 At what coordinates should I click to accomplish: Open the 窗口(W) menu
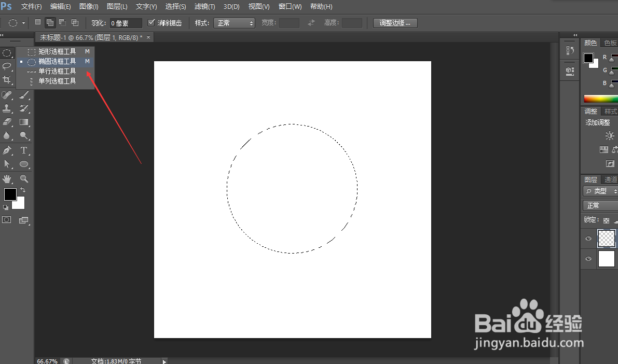point(290,7)
